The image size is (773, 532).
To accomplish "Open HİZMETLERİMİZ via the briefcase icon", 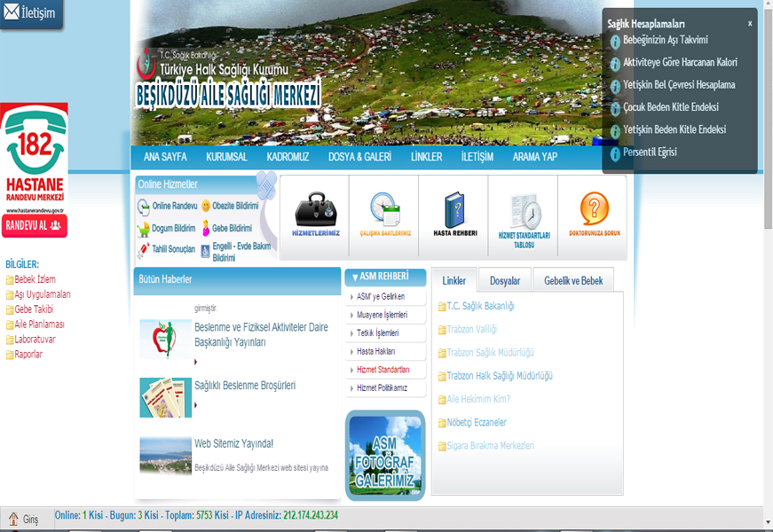I will pyautogui.click(x=314, y=211).
